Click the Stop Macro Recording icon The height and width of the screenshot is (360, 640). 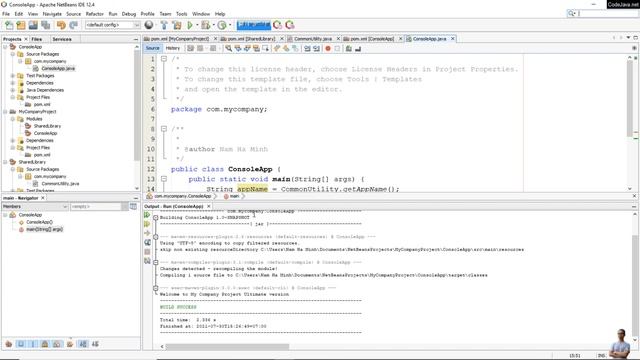[x=337, y=49]
